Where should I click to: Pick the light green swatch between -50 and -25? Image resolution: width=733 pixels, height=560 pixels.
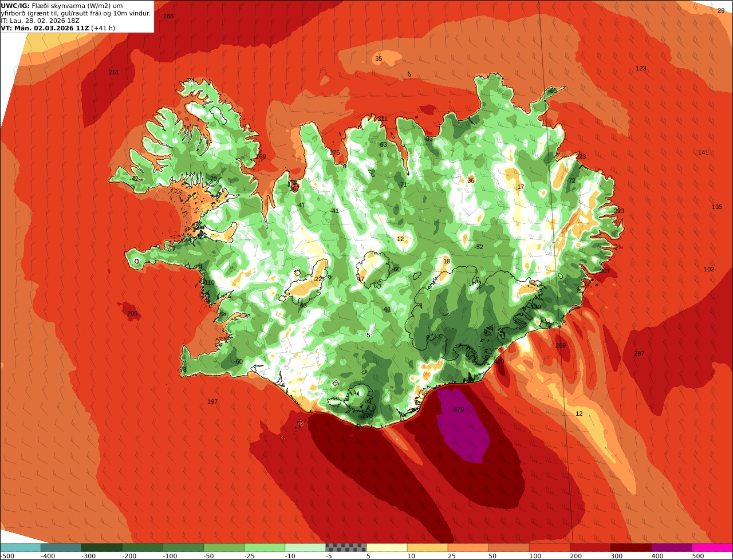click(x=224, y=547)
